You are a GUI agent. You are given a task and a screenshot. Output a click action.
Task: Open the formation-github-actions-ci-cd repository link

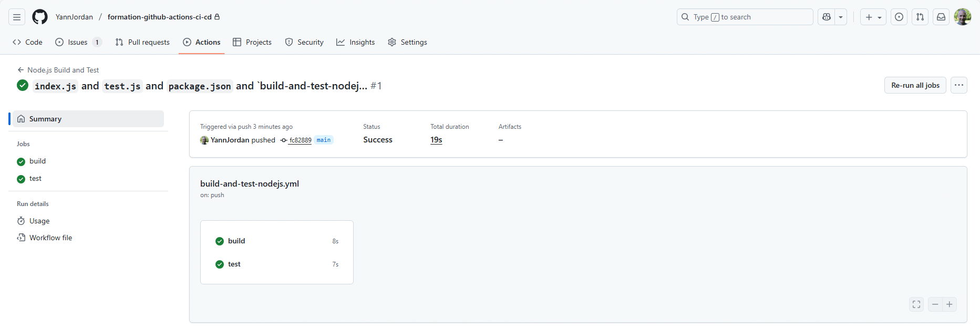pyautogui.click(x=159, y=17)
